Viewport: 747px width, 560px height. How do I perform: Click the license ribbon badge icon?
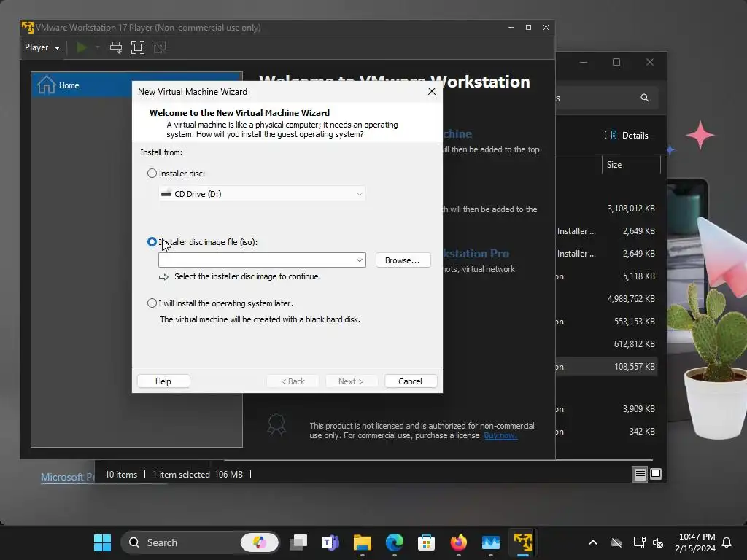(x=276, y=424)
